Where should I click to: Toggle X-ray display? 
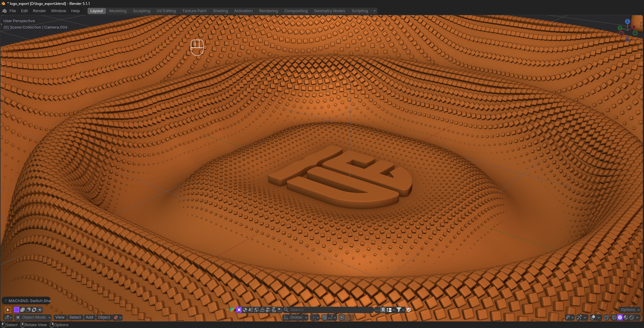[606, 317]
